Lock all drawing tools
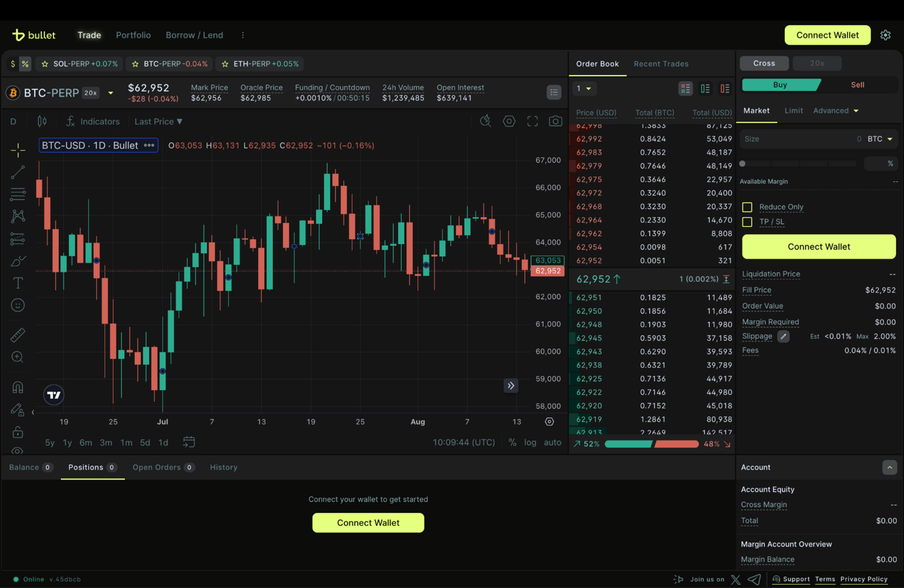Image resolution: width=904 pixels, height=588 pixels. point(18,432)
